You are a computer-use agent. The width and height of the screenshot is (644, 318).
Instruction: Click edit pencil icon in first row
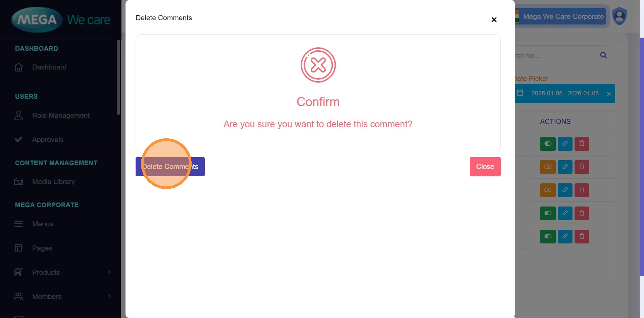point(565,144)
